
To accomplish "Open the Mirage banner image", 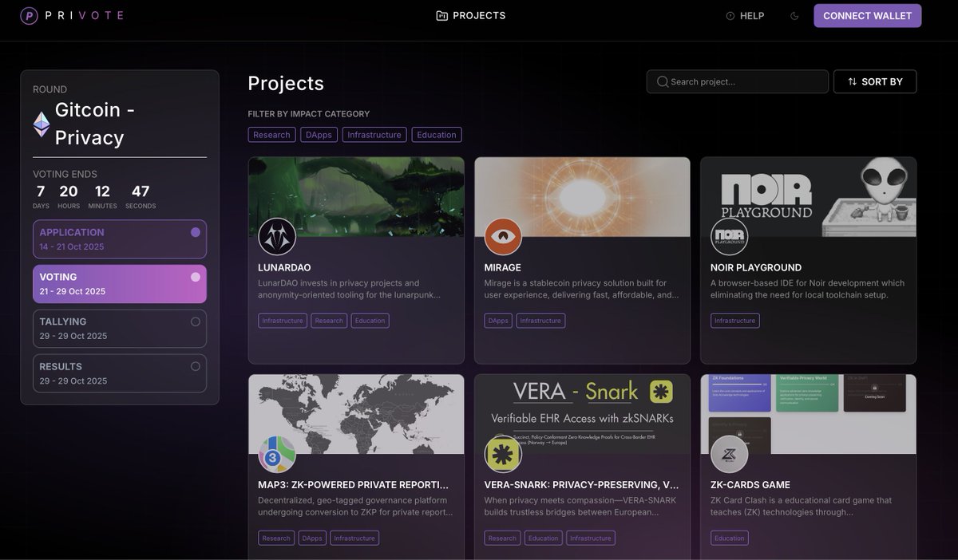I will pyautogui.click(x=582, y=196).
